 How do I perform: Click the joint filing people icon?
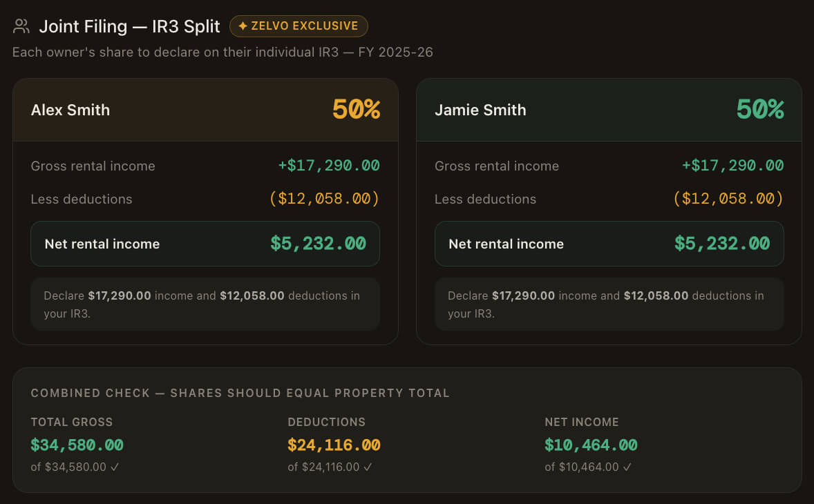(21, 26)
